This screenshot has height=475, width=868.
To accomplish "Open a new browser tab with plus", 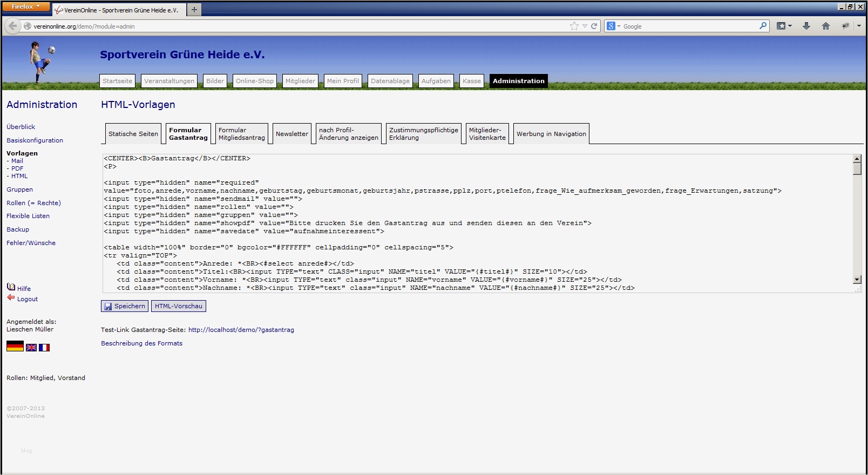I will point(194,9).
